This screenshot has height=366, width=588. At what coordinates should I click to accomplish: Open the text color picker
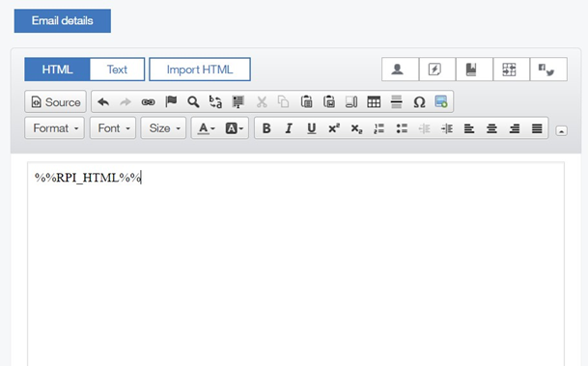click(x=206, y=128)
